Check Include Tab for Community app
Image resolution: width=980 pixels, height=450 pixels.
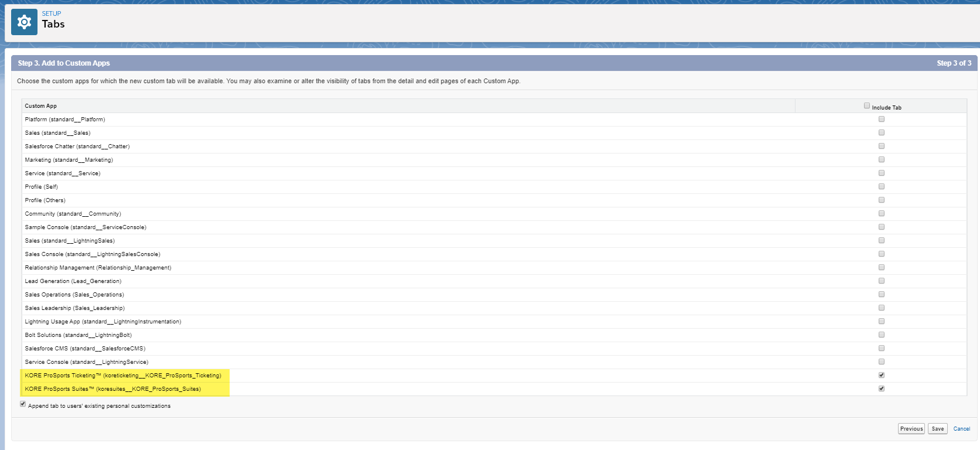[x=881, y=213]
